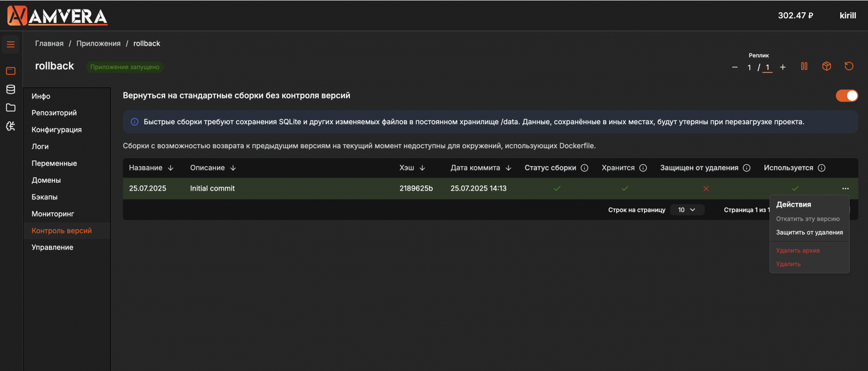Screen dimensions: 868x371
Task: Open the Логи section in side menu
Action: tap(40, 147)
